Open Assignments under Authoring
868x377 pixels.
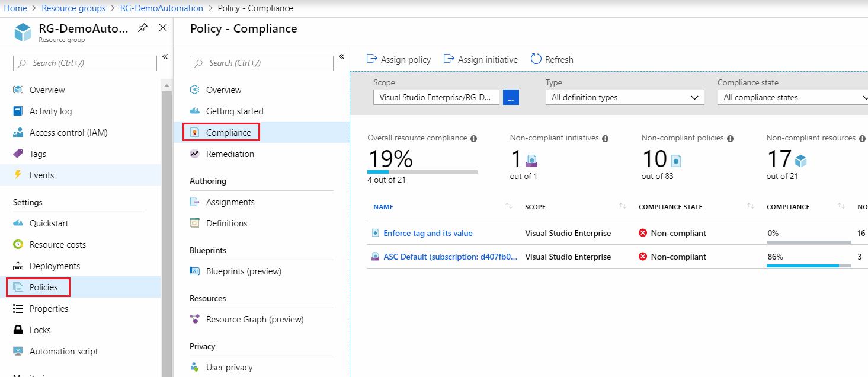pos(230,202)
